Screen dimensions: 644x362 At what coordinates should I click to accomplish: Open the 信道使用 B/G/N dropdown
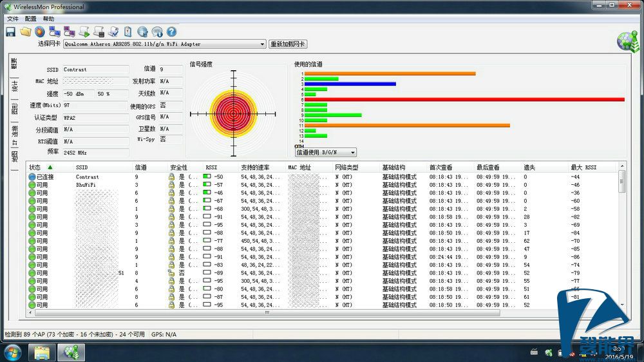[x=352, y=153]
